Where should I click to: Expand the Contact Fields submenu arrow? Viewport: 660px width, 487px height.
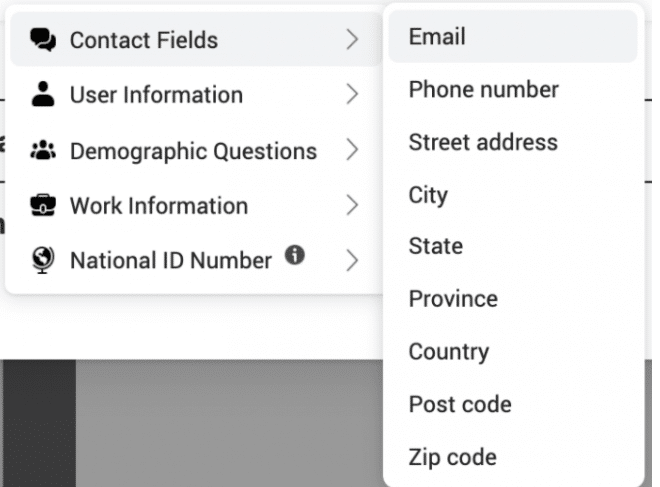[352, 40]
